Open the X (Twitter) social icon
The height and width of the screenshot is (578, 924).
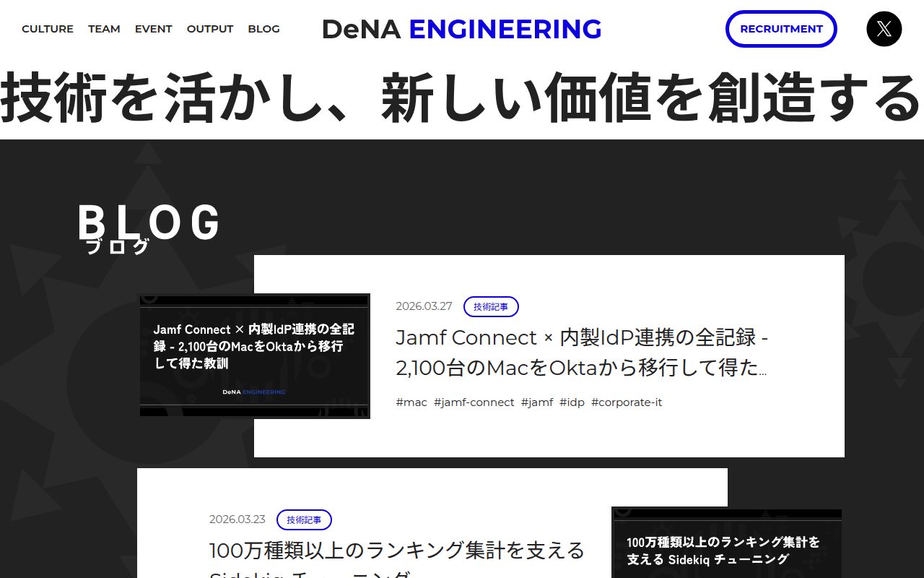click(884, 29)
